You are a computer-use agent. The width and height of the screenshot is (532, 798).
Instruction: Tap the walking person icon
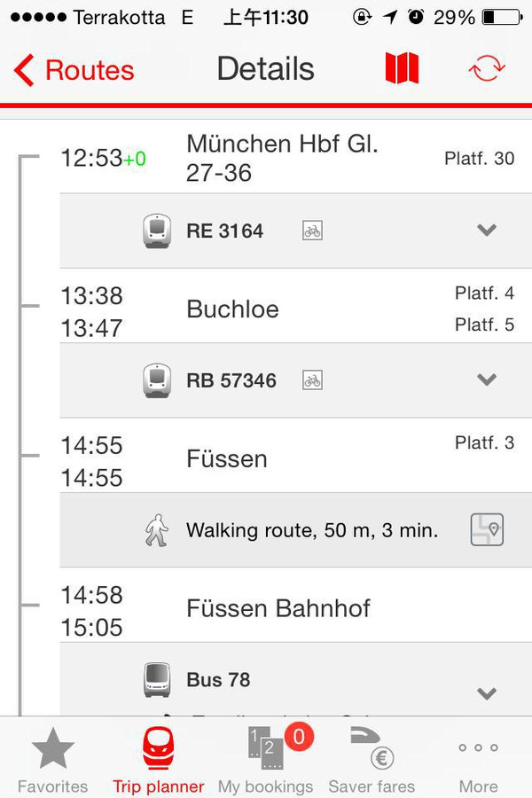(x=157, y=530)
